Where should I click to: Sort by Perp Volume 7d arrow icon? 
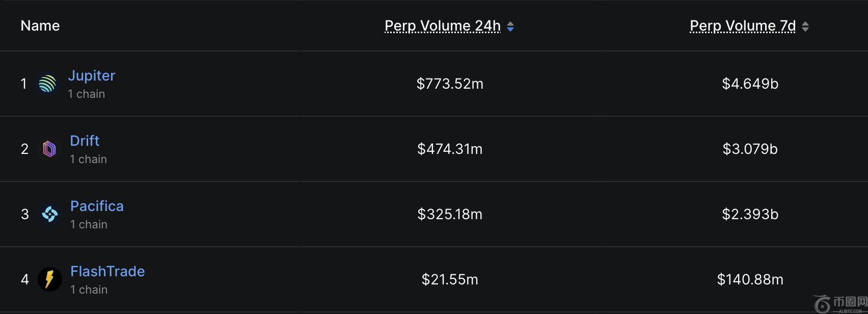pos(805,27)
